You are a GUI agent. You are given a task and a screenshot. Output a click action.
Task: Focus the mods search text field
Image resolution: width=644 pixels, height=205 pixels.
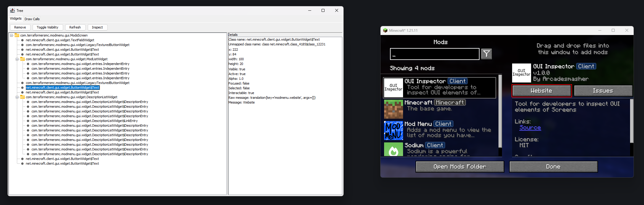(434, 54)
